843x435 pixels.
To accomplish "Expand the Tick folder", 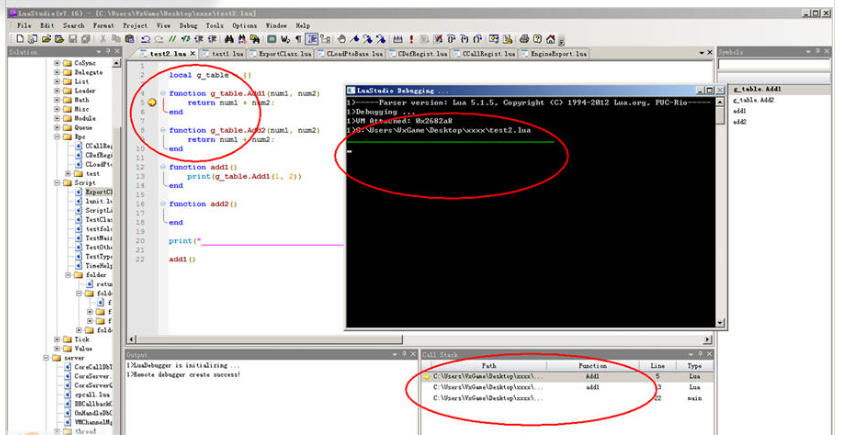I will click(57, 339).
